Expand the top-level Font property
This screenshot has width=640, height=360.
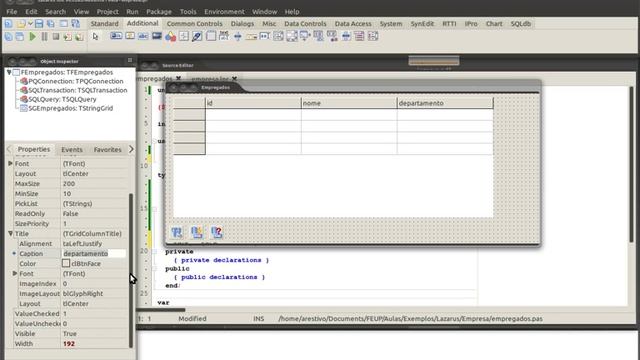(x=11, y=163)
